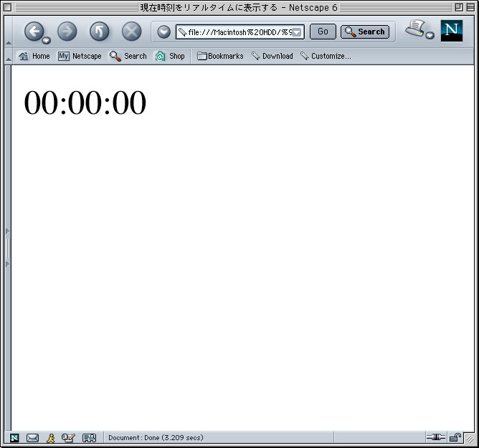Image resolution: width=479 pixels, height=448 pixels.
Task: Click the window collapse box in title bar
Action: (470, 7)
